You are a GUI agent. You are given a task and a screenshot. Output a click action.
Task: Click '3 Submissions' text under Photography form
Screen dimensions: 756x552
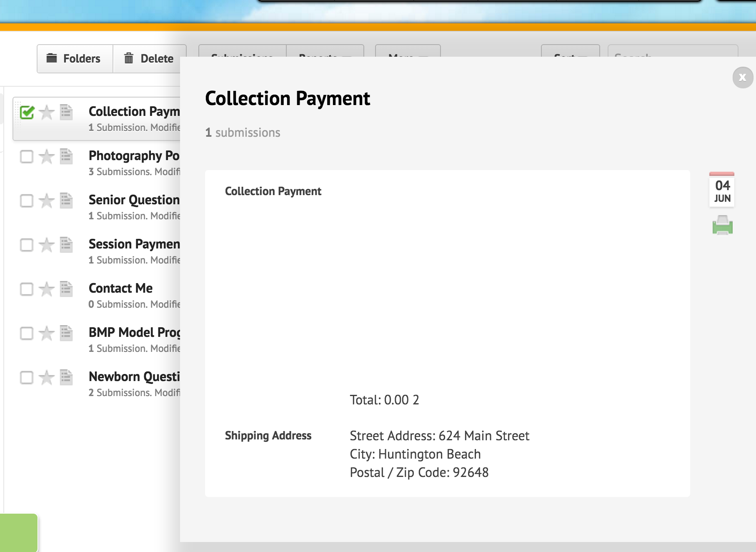click(120, 172)
